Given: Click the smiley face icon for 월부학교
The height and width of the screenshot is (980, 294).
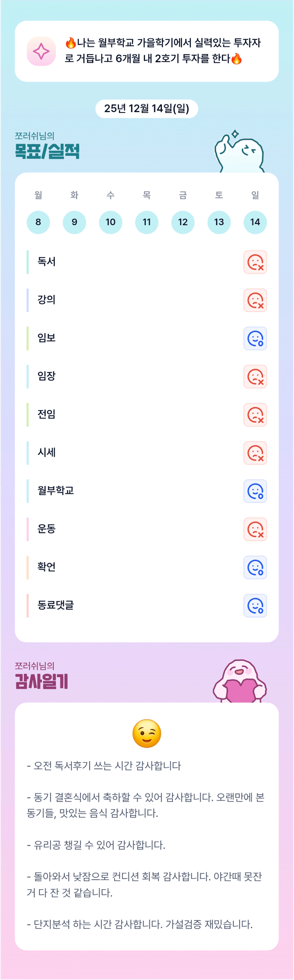Looking at the screenshot, I should (255, 491).
